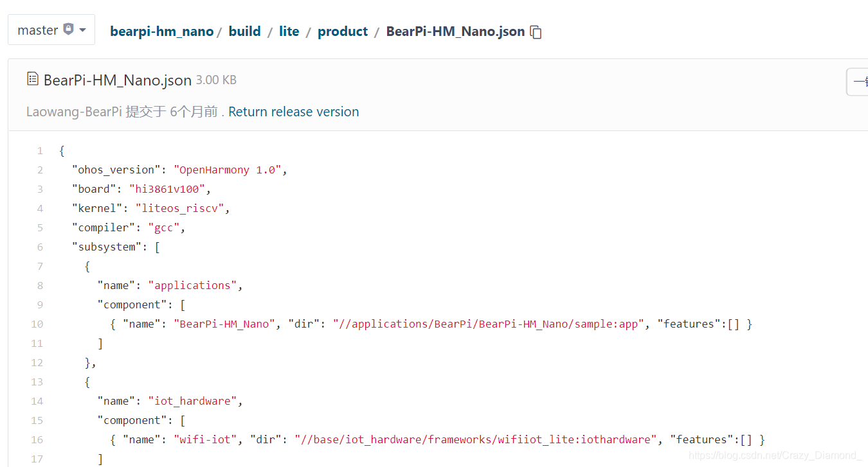Click the "iot_hardware" name value

pos(193,401)
